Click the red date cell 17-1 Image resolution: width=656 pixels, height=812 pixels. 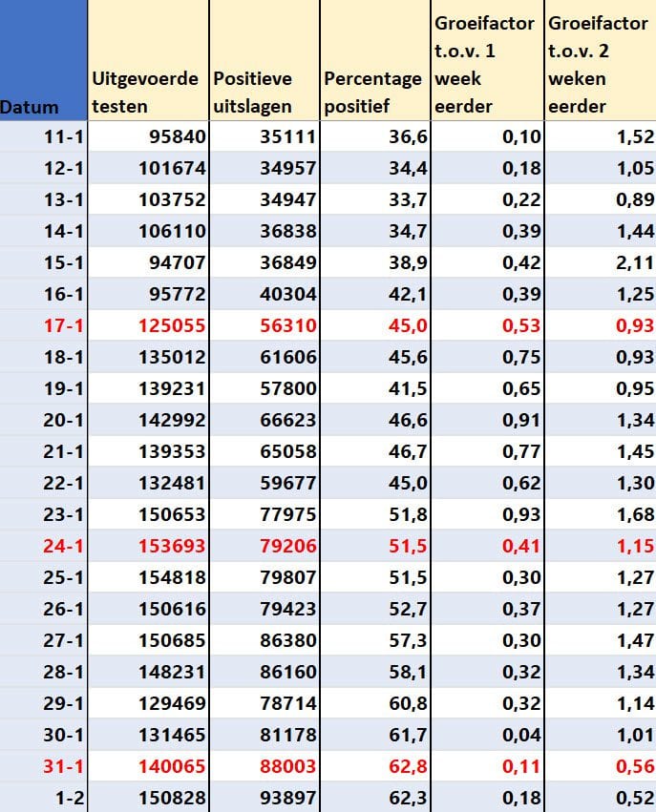coord(44,325)
